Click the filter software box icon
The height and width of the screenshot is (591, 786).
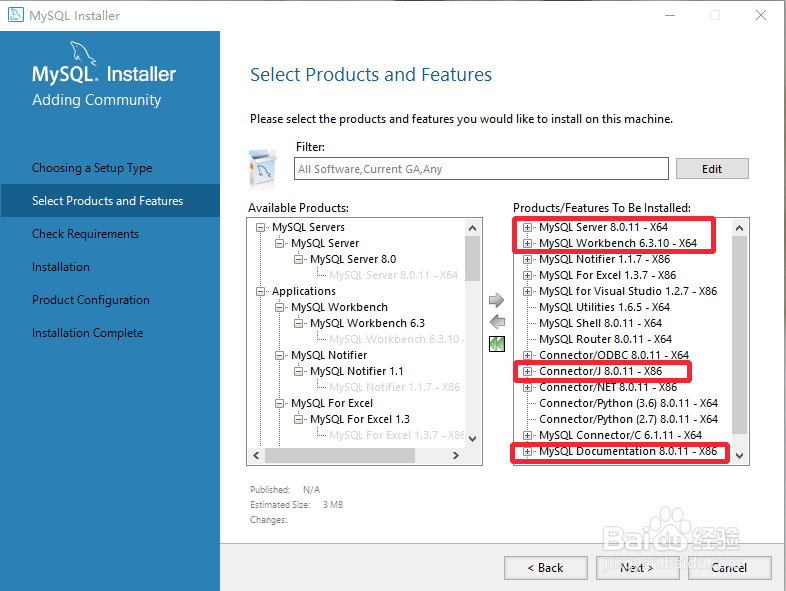[x=263, y=169]
